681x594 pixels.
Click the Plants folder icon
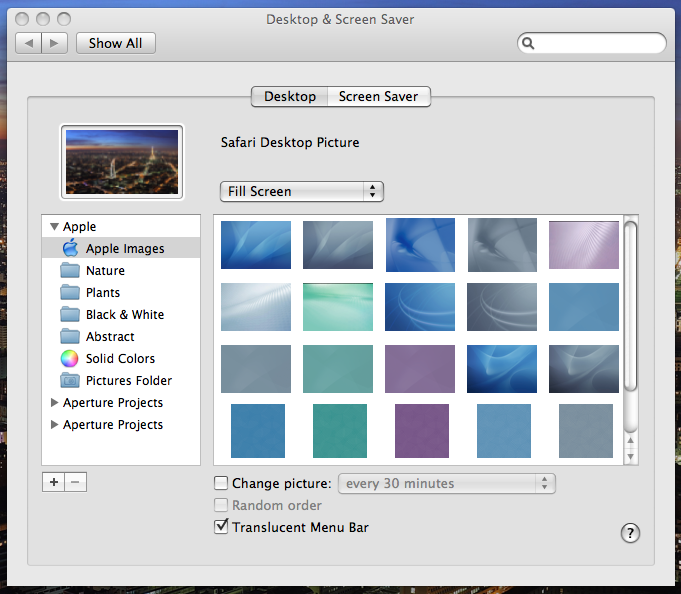[70, 292]
